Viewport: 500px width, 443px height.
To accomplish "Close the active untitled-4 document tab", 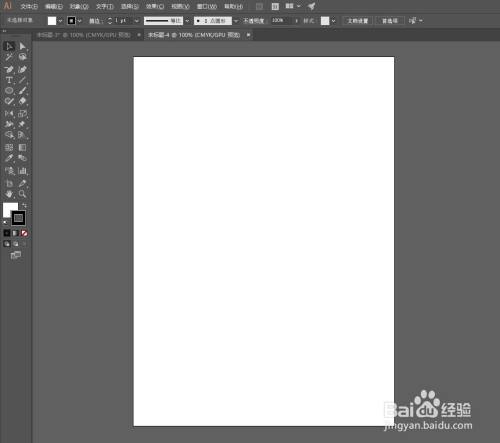I will coord(248,35).
